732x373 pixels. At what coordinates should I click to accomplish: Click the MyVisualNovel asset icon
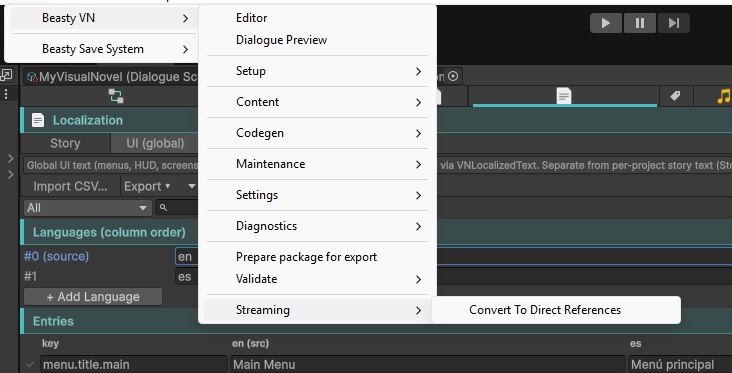32,77
